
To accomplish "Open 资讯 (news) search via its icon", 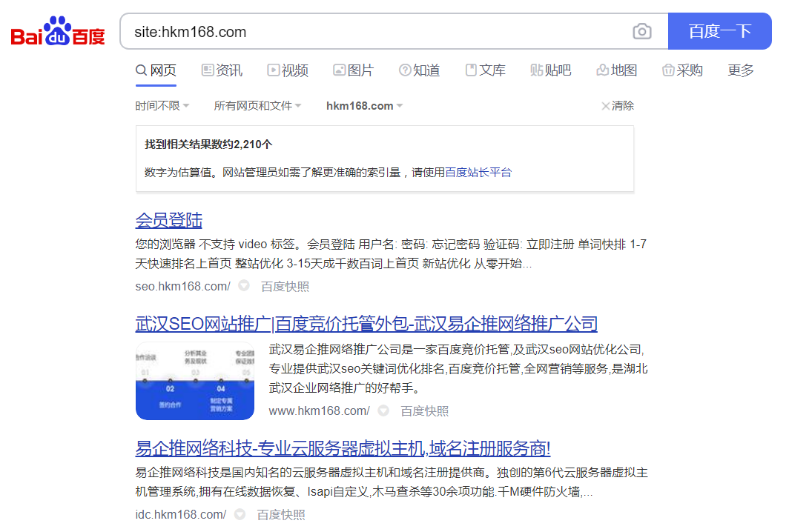I will point(206,70).
